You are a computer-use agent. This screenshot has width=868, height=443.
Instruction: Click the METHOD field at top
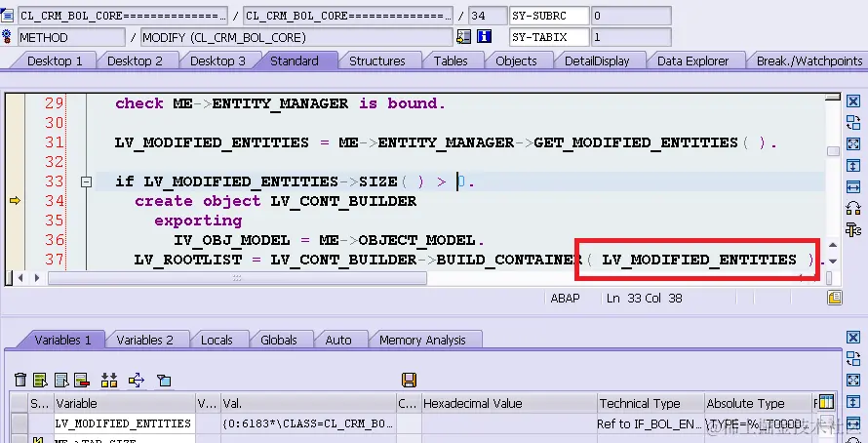tap(71, 38)
